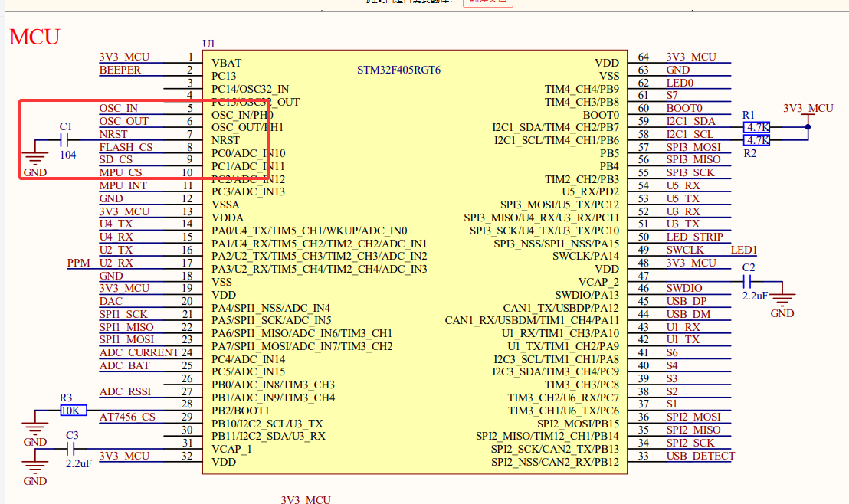Click the U4_TX net label
Screen dimensions: 849x504
coord(116,224)
